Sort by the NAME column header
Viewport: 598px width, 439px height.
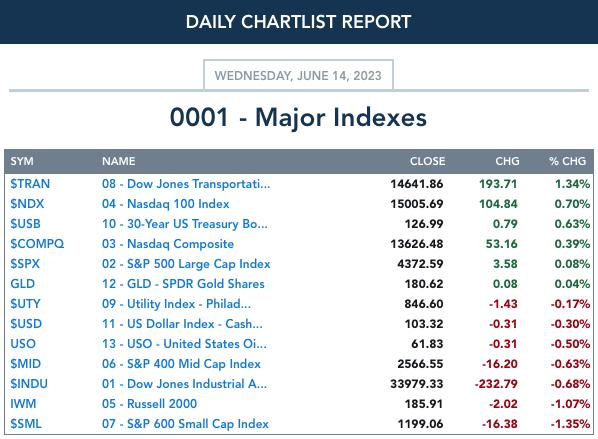[x=119, y=161]
